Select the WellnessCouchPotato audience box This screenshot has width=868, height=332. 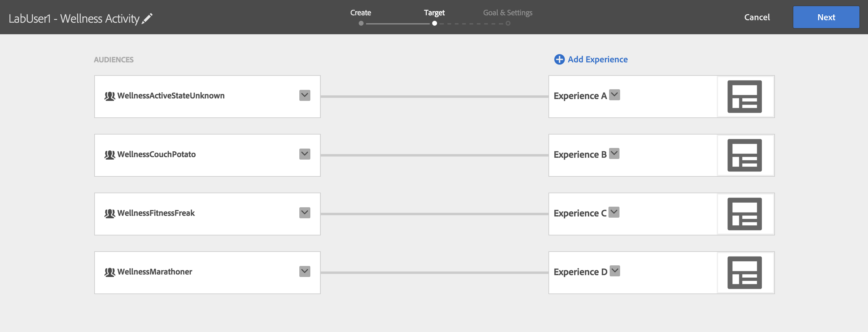(207, 155)
